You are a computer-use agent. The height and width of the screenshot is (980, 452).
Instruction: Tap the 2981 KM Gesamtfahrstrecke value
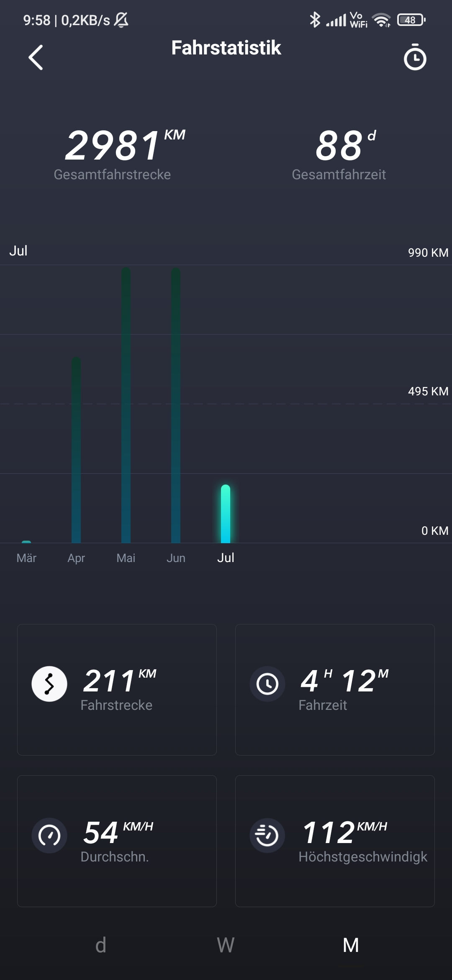tap(113, 146)
